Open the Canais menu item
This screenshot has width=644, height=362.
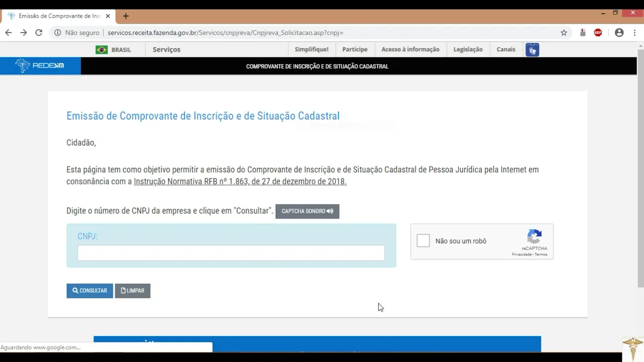(506, 49)
